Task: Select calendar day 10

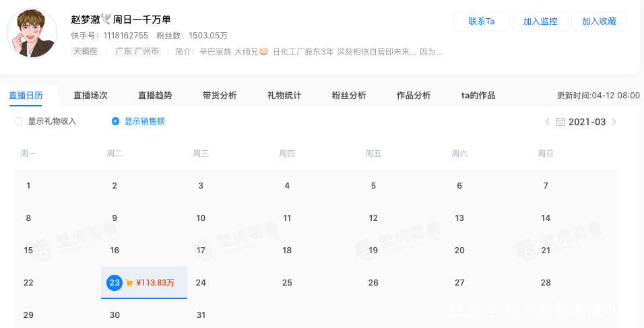Action: click(201, 218)
